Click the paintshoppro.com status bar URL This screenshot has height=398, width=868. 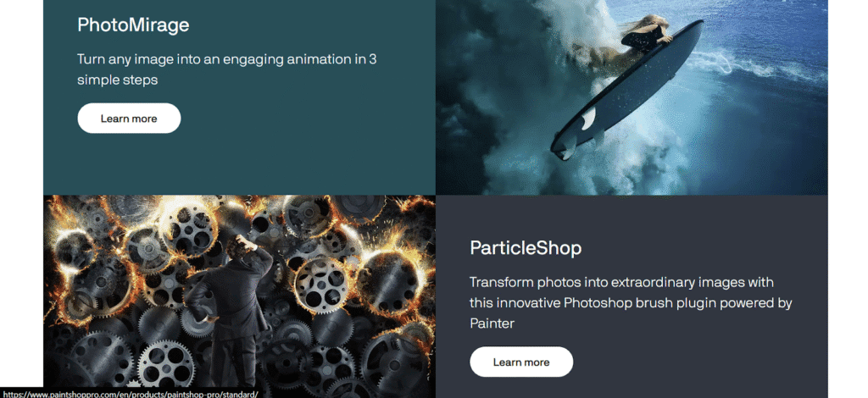[x=131, y=394]
